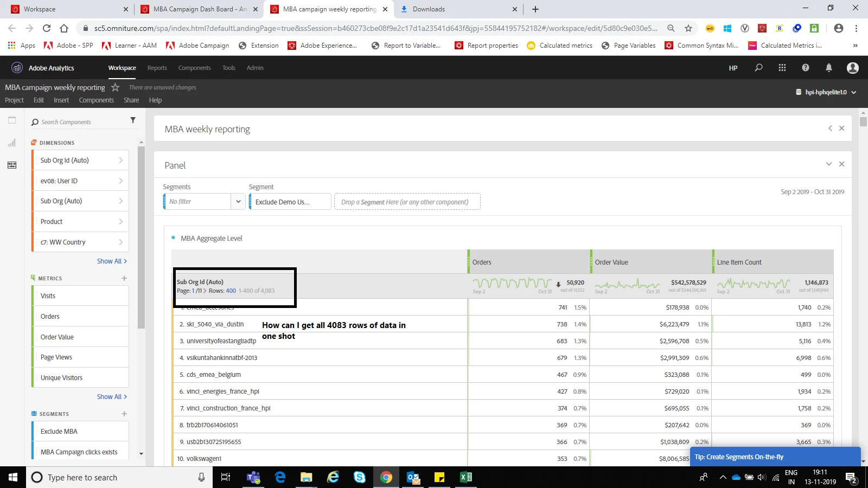Open the user profile avatar

[x=853, y=68]
